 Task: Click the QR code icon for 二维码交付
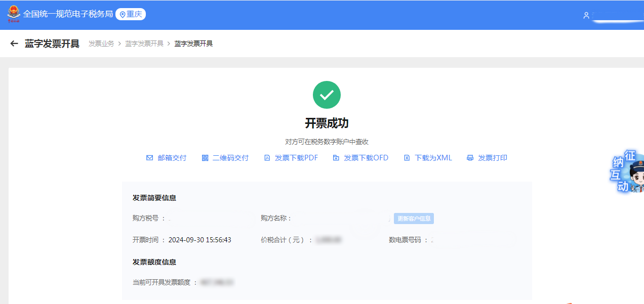(205, 158)
